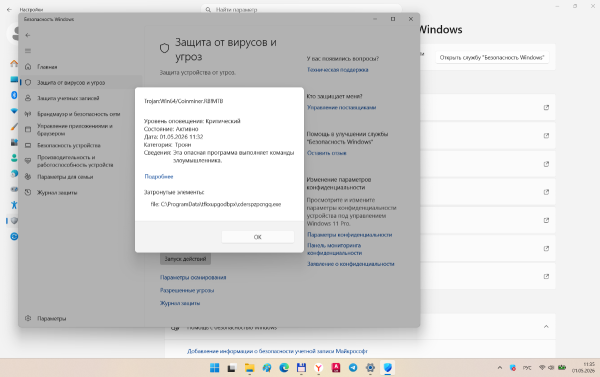
Task: Maximize the Windows Security window
Action: coord(393,19)
